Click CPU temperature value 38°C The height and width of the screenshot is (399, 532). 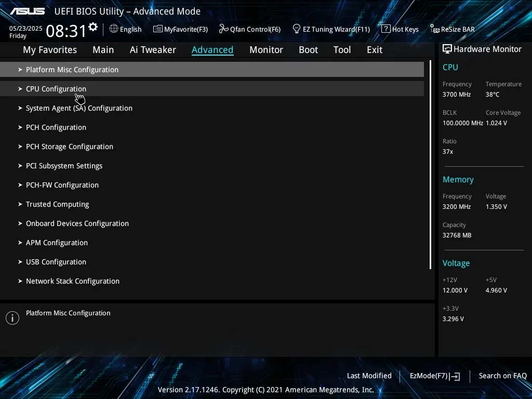click(x=493, y=95)
